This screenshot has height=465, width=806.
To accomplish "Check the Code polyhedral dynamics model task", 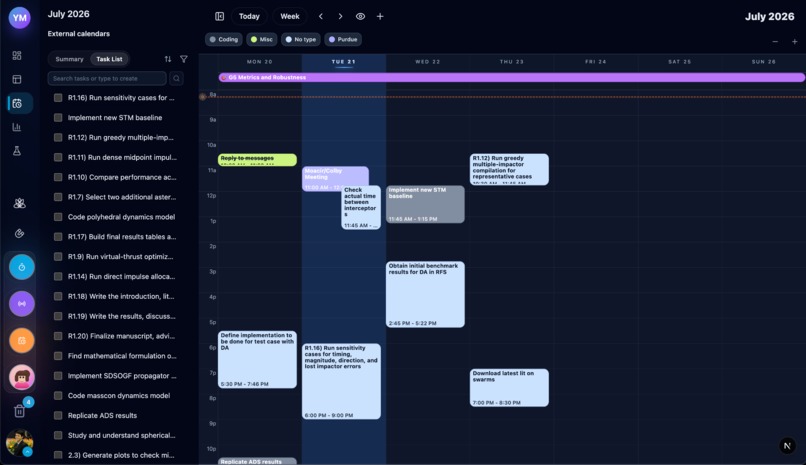I will [58, 217].
